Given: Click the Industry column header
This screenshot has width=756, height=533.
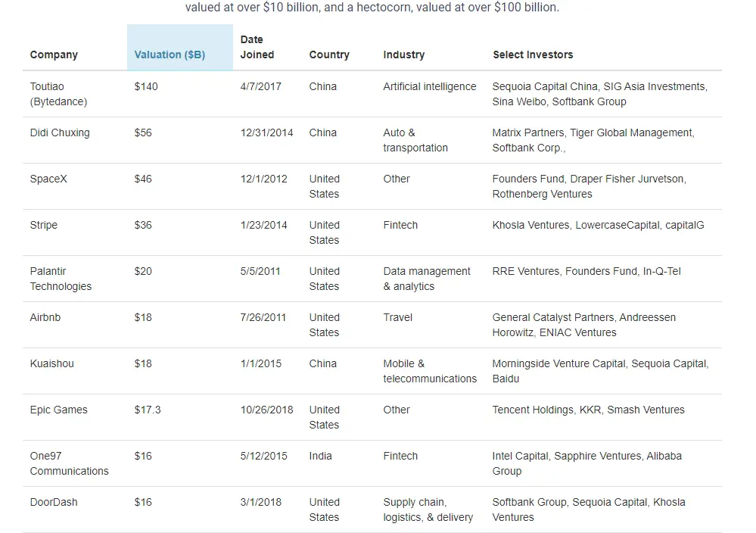Looking at the screenshot, I should pos(403,55).
